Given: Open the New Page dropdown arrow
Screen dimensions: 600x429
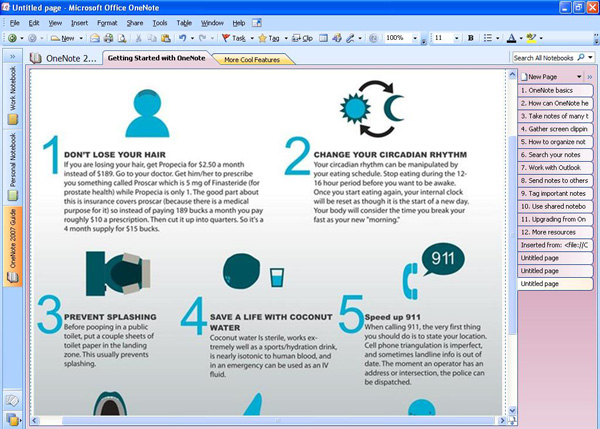Looking at the screenshot, I should (579, 77).
